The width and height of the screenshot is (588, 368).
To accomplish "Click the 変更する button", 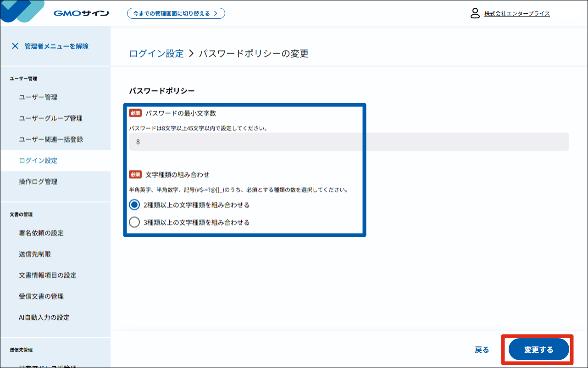I will click(x=539, y=350).
